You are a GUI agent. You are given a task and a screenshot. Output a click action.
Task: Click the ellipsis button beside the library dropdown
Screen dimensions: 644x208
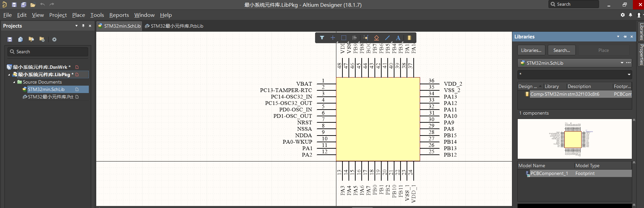pyautogui.click(x=628, y=63)
